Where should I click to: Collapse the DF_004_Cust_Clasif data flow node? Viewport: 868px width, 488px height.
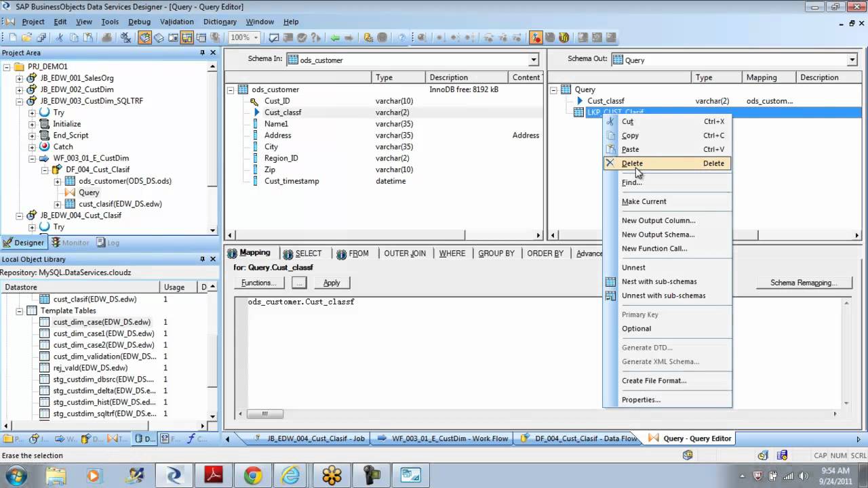click(45, 170)
